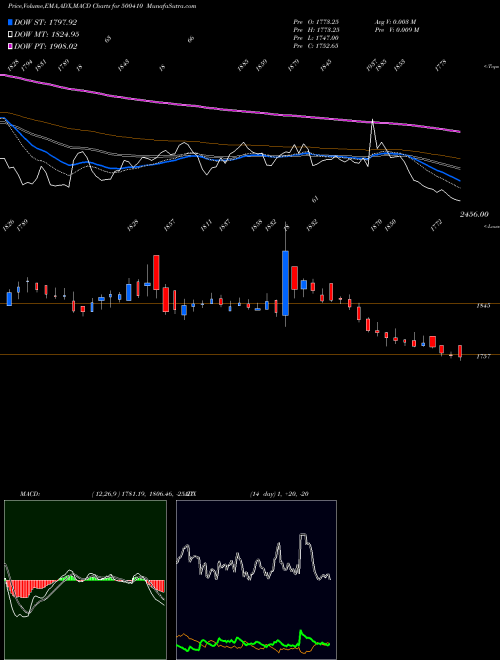Click the Lows marker label
Image resolution: width=500 pixels, height=660 pixels.
point(492,226)
